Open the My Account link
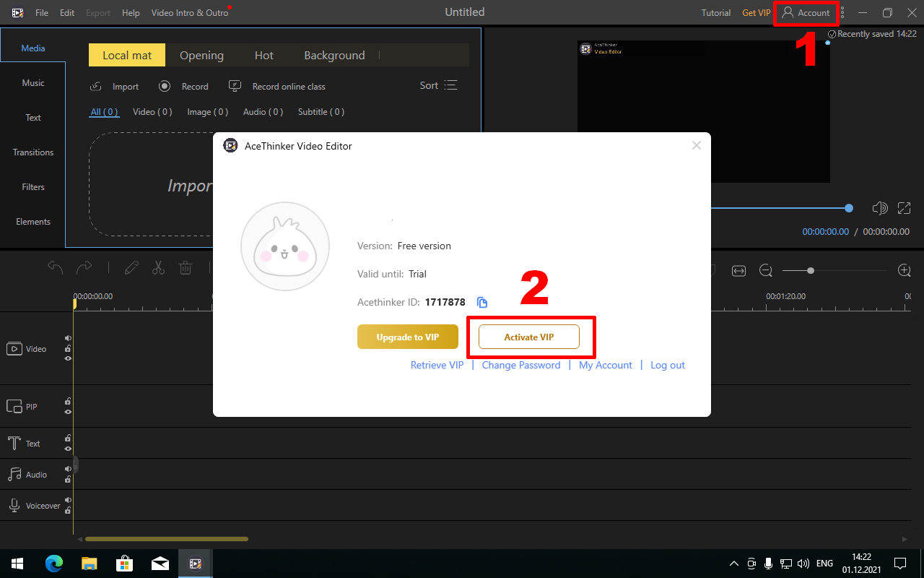The height and width of the screenshot is (578, 924). pos(606,365)
